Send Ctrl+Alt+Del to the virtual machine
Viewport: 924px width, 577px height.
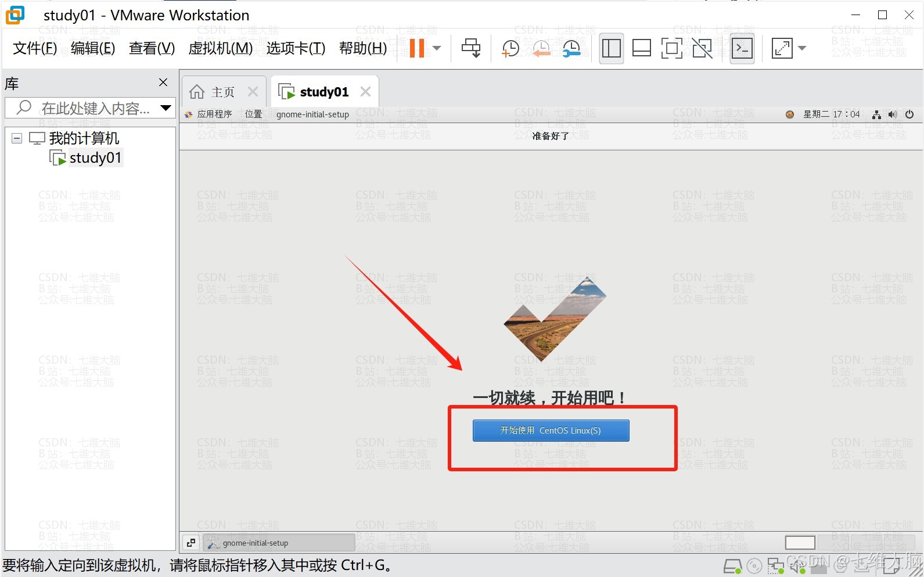coord(471,48)
